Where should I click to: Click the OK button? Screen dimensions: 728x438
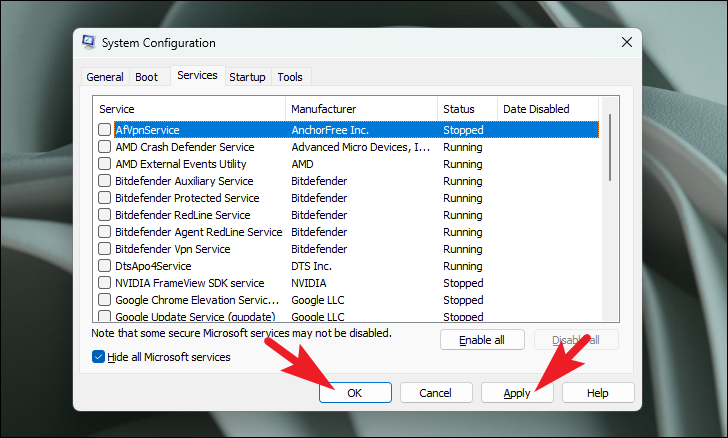click(x=355, y=393)
